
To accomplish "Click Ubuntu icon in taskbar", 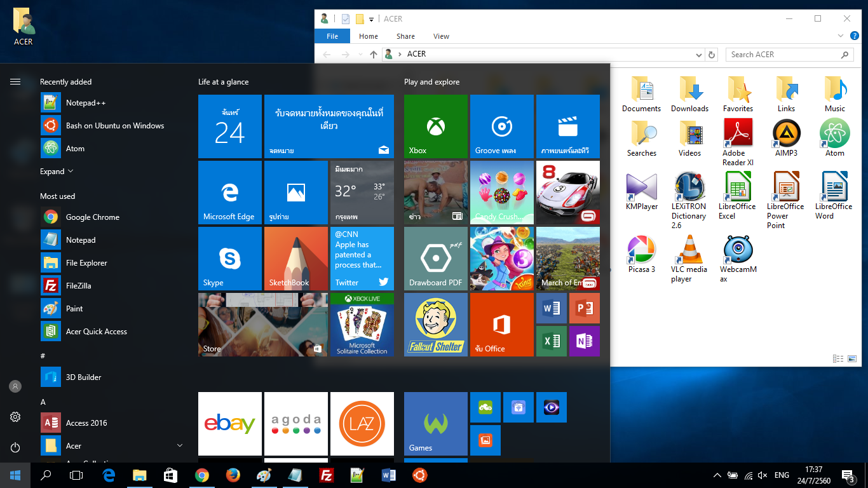I will click(419, 475).
